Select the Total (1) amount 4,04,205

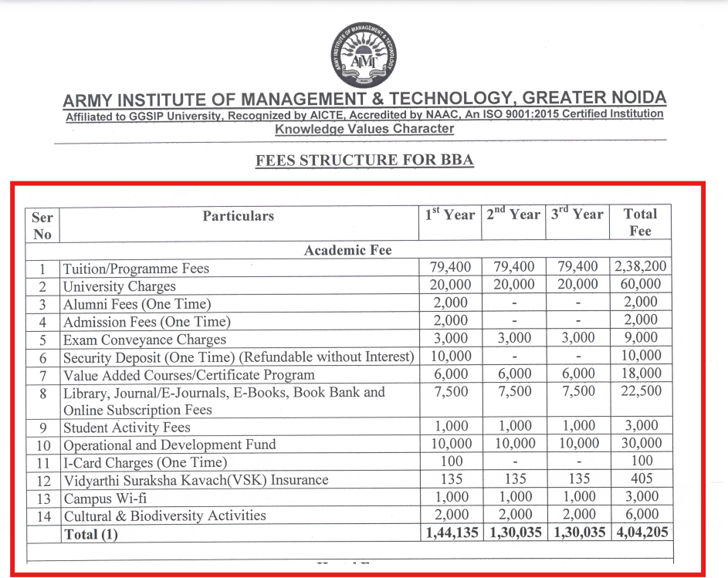(x=640, y=532)
